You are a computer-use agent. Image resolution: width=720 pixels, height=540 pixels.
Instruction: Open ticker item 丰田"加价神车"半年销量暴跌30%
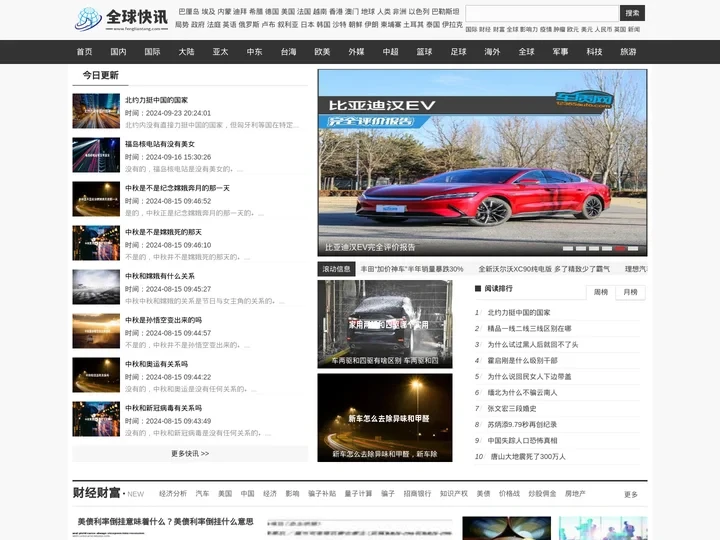pyautogui.click(x=412, y=269)
